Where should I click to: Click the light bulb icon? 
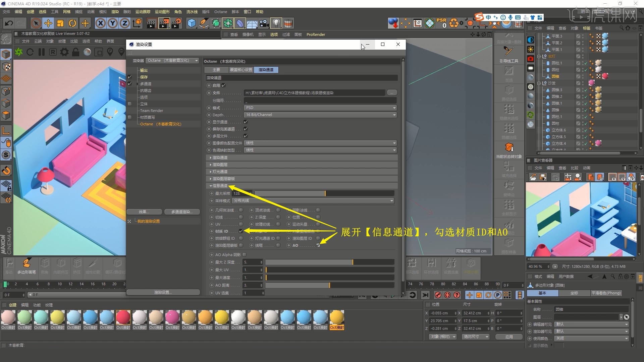276,23
